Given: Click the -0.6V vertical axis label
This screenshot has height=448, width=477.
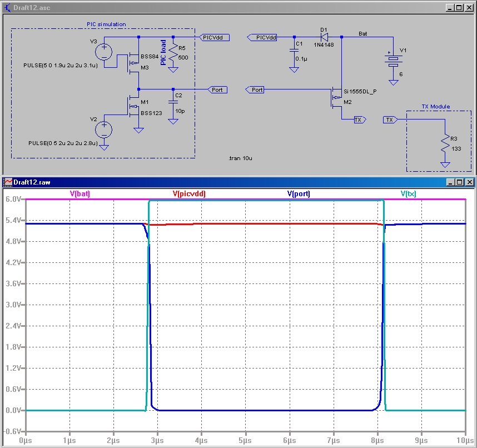Looking at the screenshot, I should (x=12, y=431).
